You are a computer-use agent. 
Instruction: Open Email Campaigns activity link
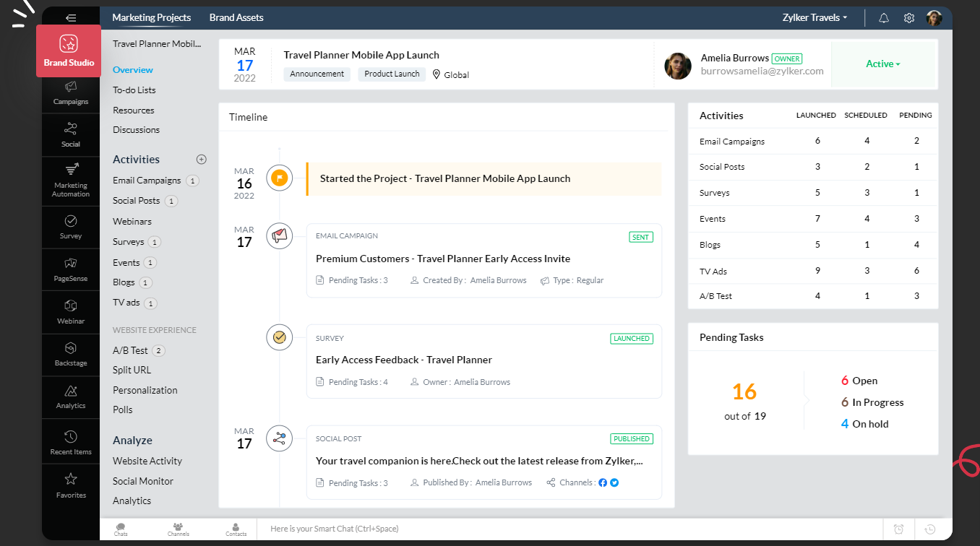[x=147, y=181]
